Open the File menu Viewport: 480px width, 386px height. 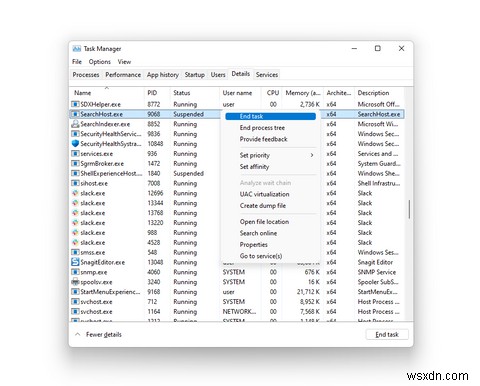(77, 62)
